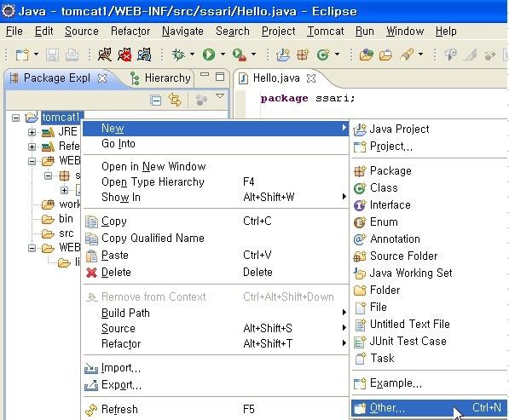
Task: Click the Print toolbar icon
Action: click(x=72, y=55)
